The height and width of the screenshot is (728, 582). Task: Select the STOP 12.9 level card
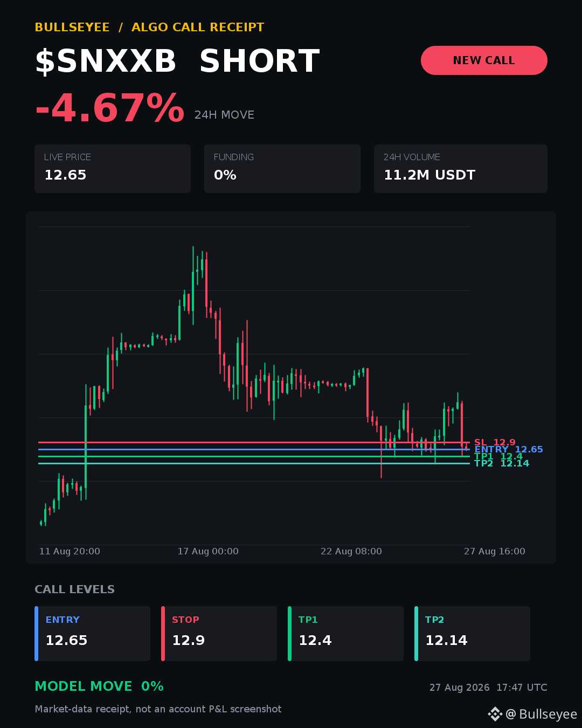[219, 634]
